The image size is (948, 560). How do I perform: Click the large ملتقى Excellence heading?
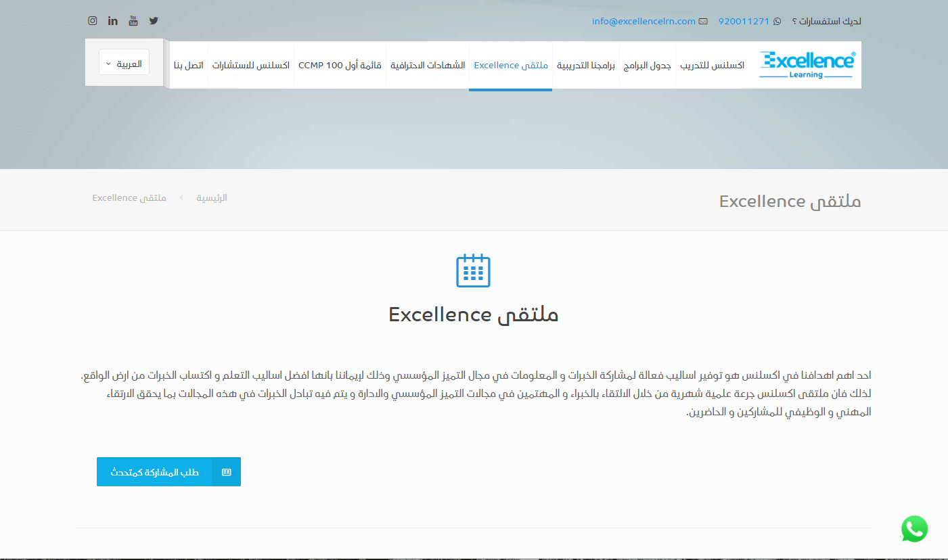(474, 314)
